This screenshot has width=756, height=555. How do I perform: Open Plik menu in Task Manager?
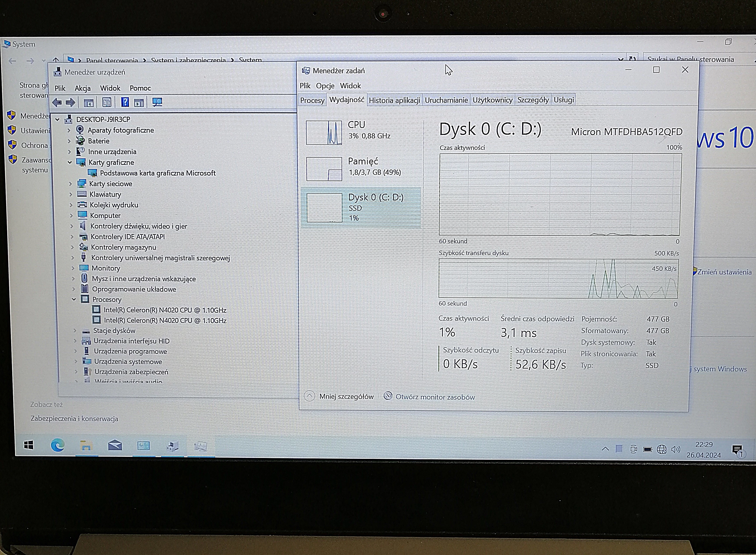coord(305,86)
